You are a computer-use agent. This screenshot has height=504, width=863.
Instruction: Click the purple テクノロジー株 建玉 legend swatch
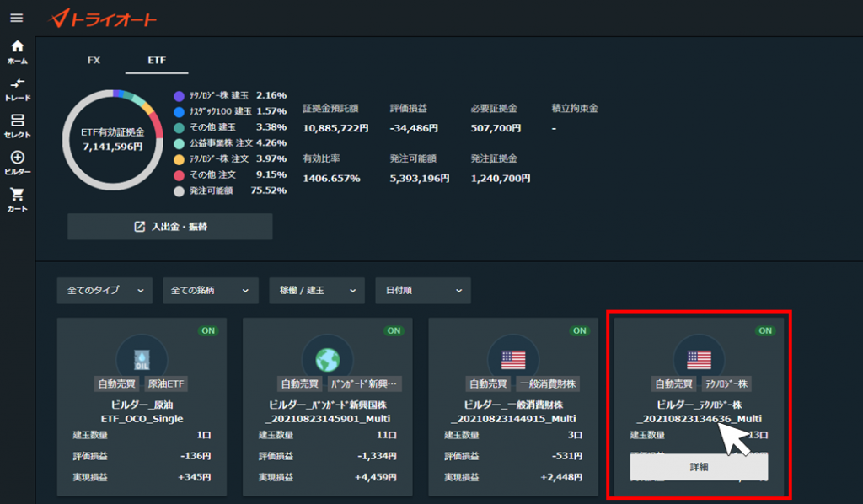point(179,96)
